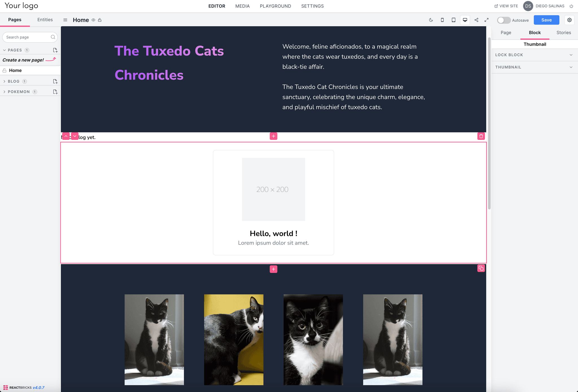Click the Save button
Screen dimensions: 578x392
tap(547, 20)
